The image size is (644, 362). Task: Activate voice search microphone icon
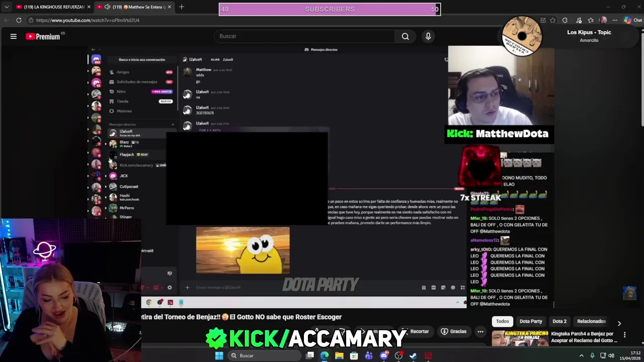(x=428, y=36)
